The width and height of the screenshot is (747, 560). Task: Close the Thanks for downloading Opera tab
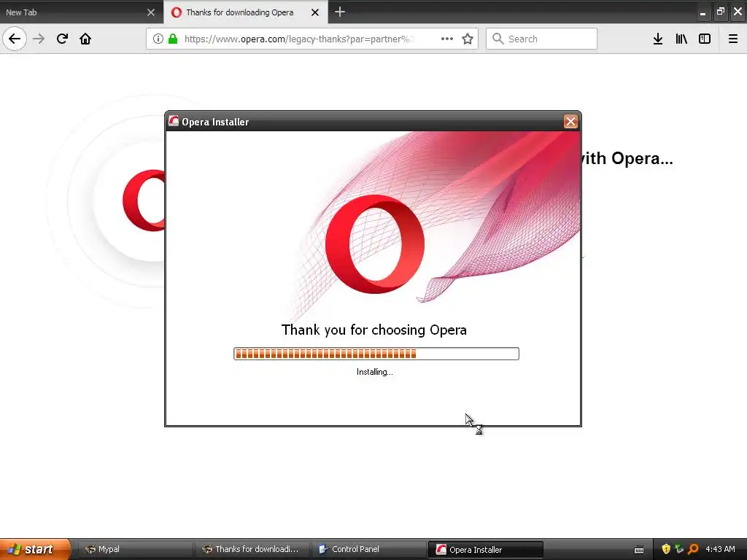(x=315, y=12)
